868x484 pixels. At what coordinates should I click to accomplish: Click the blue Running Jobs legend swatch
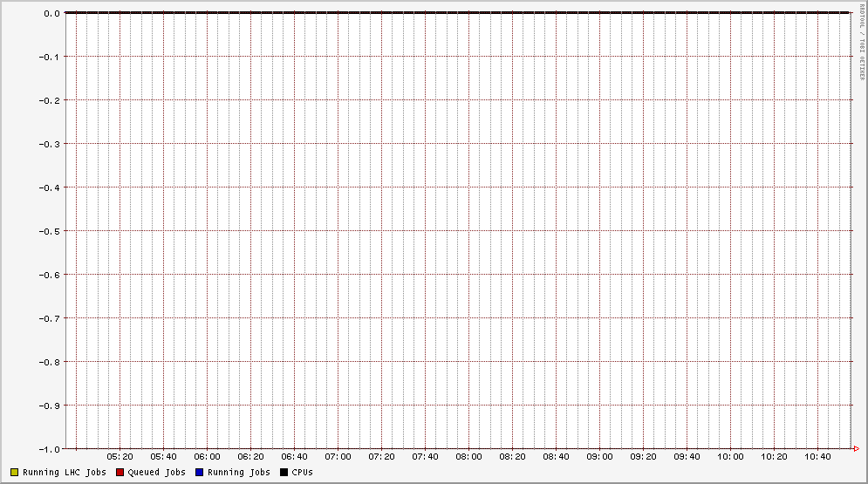coord(199,473)
